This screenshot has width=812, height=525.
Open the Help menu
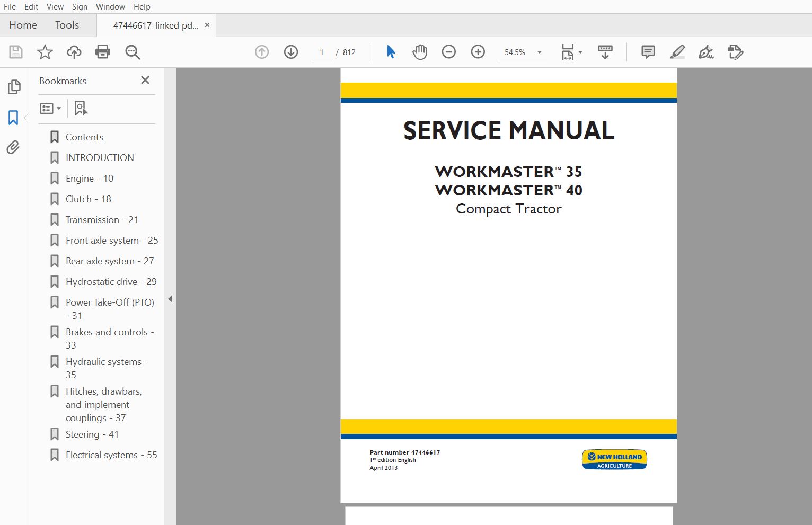(x=142, y=6)
